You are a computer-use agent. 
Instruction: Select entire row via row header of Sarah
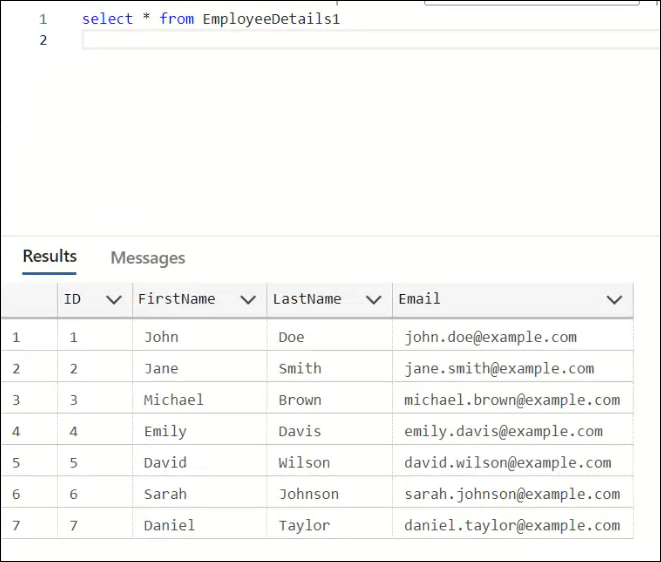click(x=29, y=494)
